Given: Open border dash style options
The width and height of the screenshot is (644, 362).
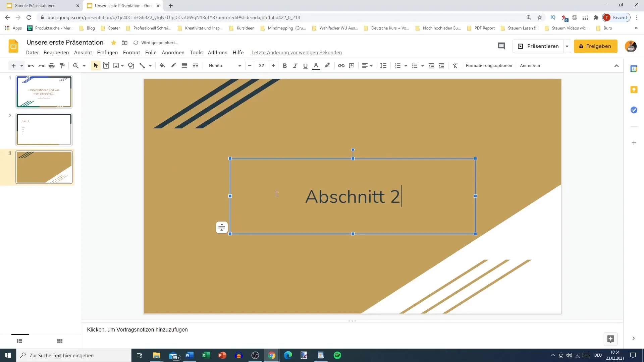Looking at the screenshot, I should pos(196,66).
